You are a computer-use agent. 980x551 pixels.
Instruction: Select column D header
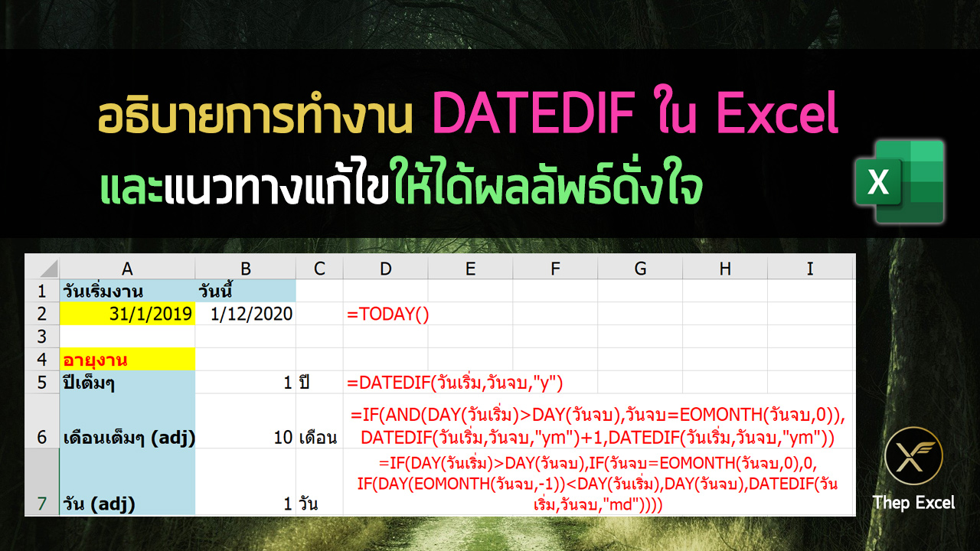coord(386,268)
